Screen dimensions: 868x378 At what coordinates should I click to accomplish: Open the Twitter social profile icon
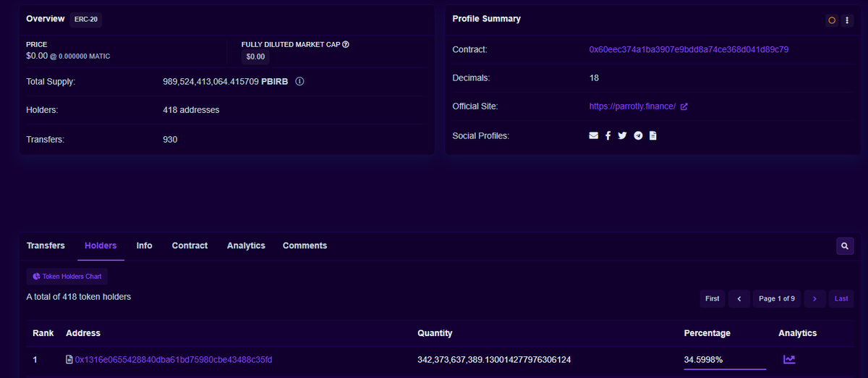(x=623, y=135)
